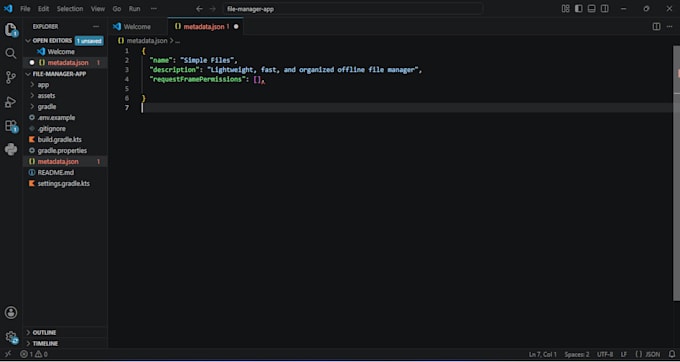Open gradle.properties file

pos(62,150)
